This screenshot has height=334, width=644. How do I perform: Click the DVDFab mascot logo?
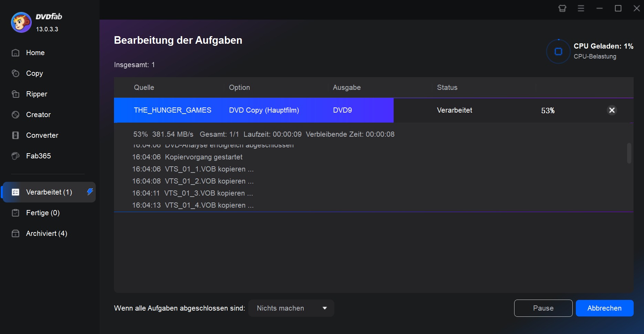21,22
